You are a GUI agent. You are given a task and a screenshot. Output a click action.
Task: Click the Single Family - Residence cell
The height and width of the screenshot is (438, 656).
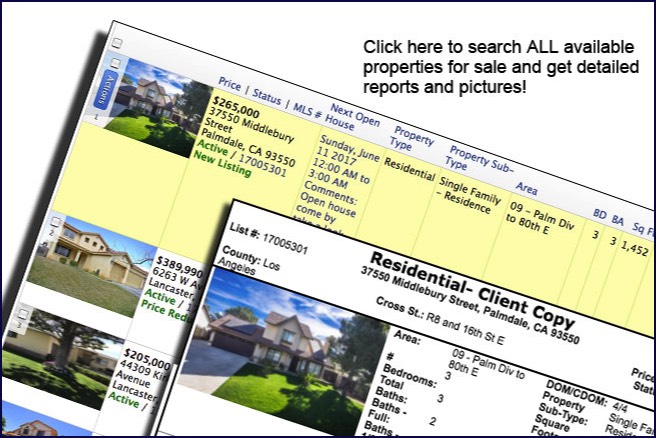click(x=469, y=195)
